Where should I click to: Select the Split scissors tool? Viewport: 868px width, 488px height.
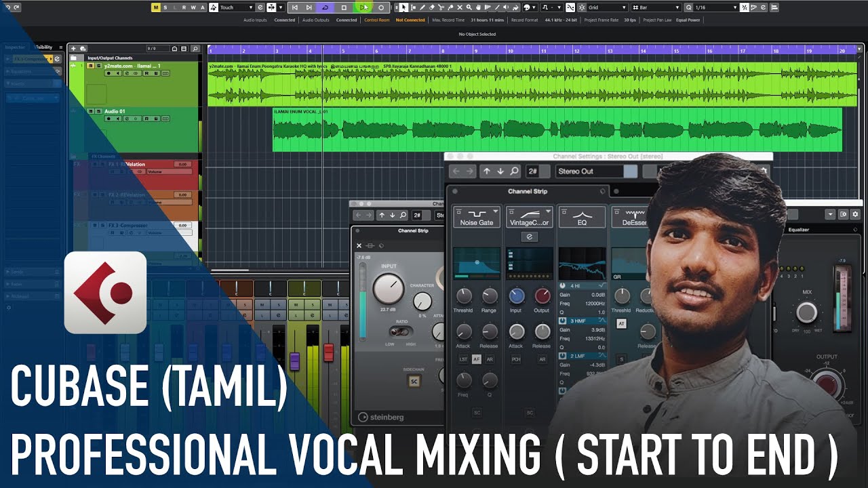[441, 7]
